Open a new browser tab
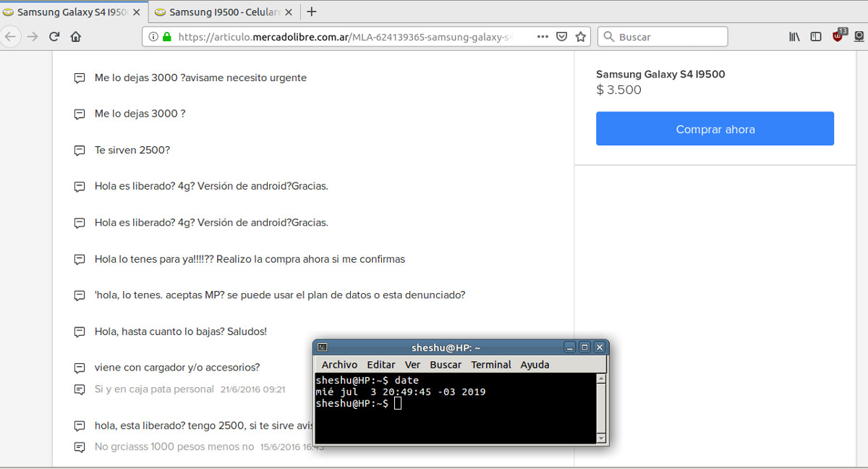This screenshot has width=868, height=469. [312, 12]
